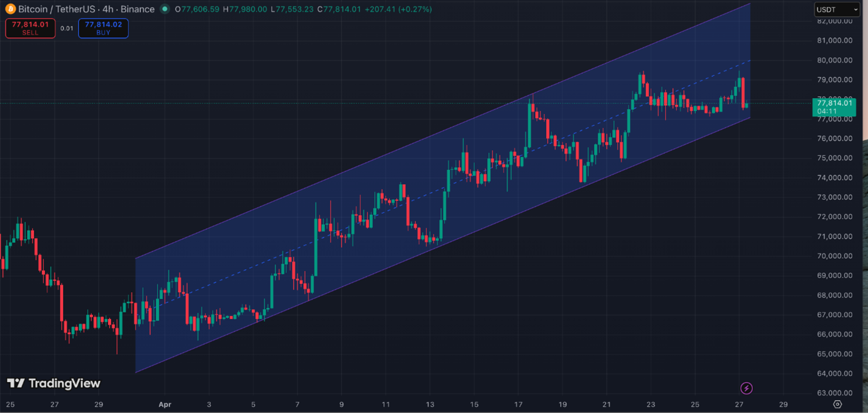868x413 pixels.
Task: Click the 17 date on time axis
Action: click(518, 404)
